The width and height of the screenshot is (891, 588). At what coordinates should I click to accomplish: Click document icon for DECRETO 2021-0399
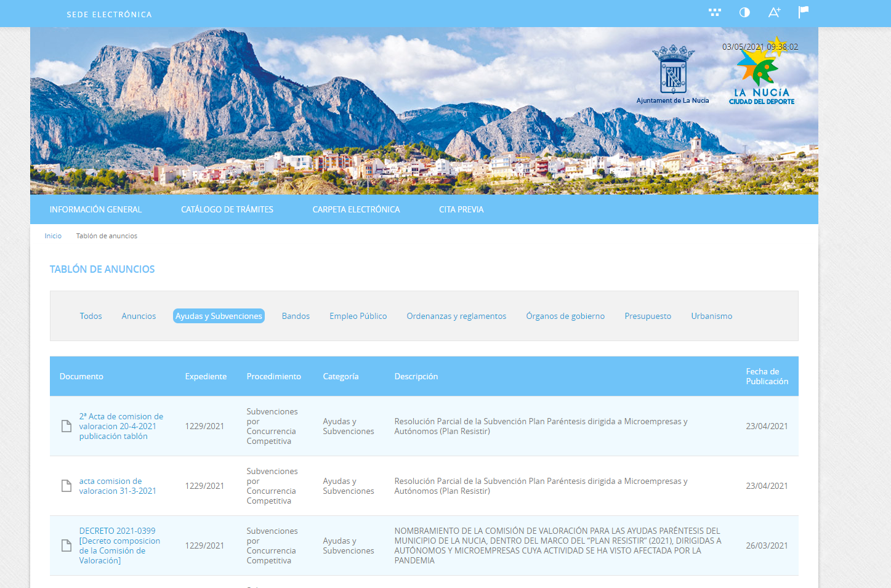67,546
